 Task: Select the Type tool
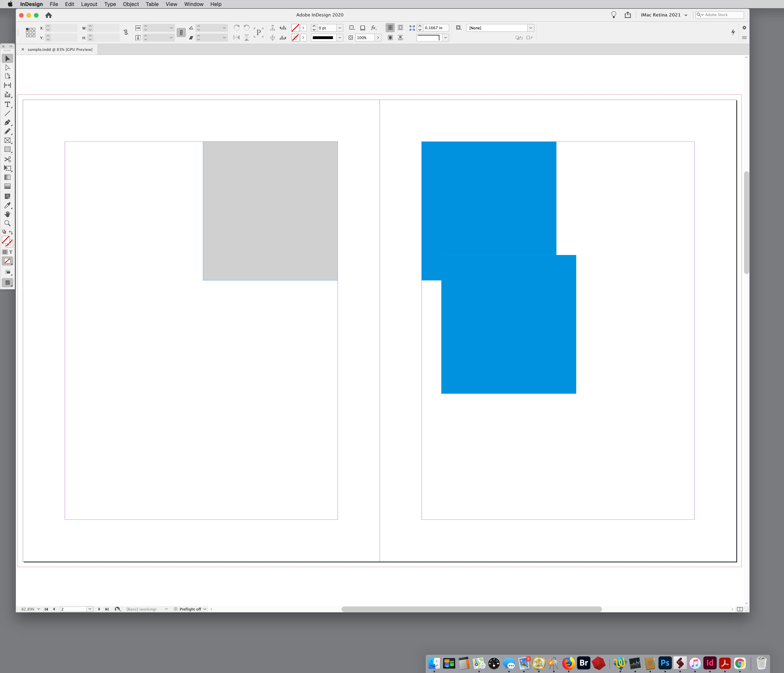[7, 105]
